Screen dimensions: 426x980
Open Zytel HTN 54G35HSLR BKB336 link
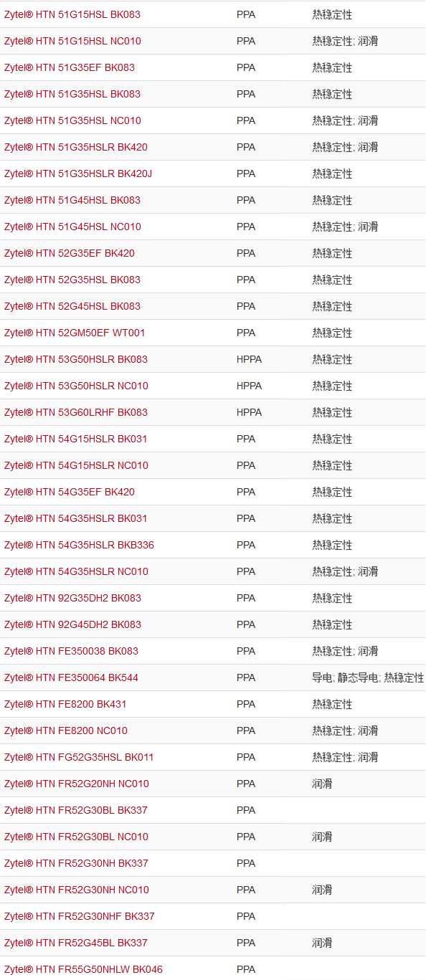[79, 545]
